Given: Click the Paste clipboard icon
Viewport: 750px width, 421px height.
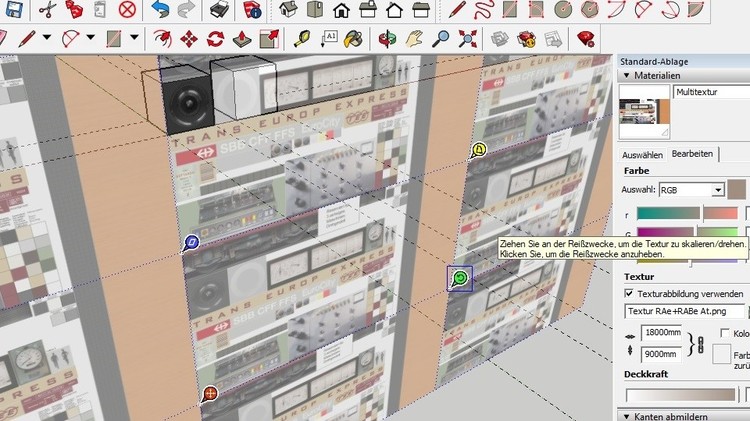Looking at the screenshot, I should [100, 9].
